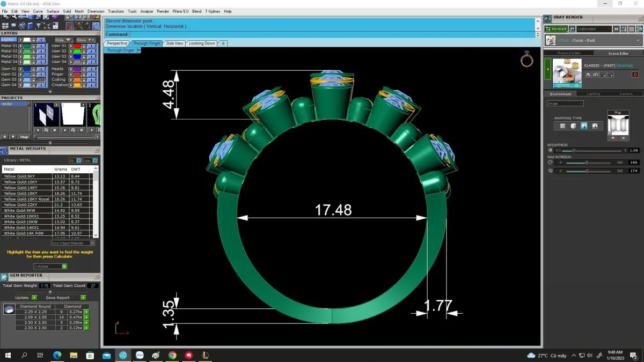Viewport: 644px width, 362px height.
Task: Open the Through Finger viewport title dropdown
Action: tap(138, 50)
